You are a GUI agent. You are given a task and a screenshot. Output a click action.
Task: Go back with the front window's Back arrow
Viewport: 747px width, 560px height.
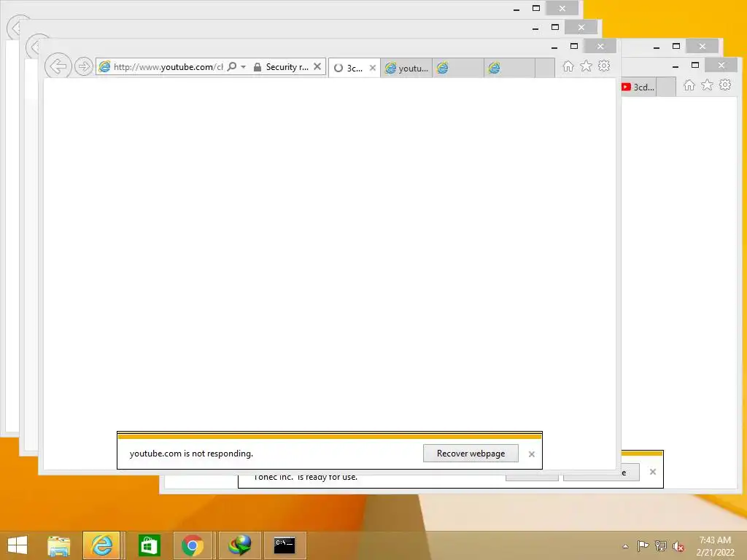click(58, 66)
